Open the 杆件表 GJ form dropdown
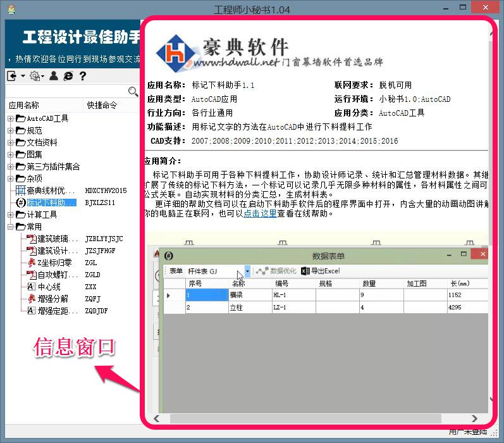504x443 pixels. pyautogui.click(x=247, y=271)
